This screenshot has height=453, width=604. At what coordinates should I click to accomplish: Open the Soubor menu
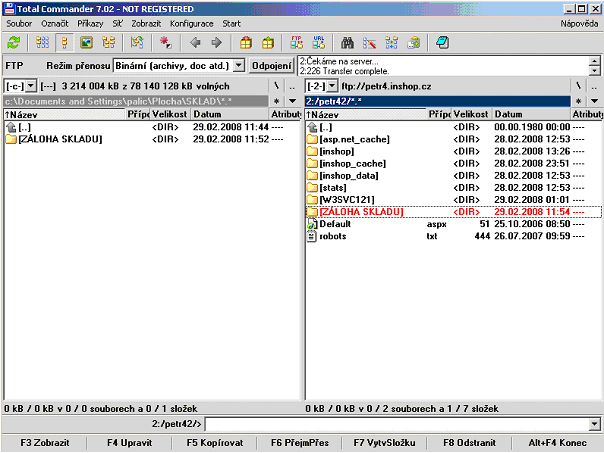pos(19,23)
